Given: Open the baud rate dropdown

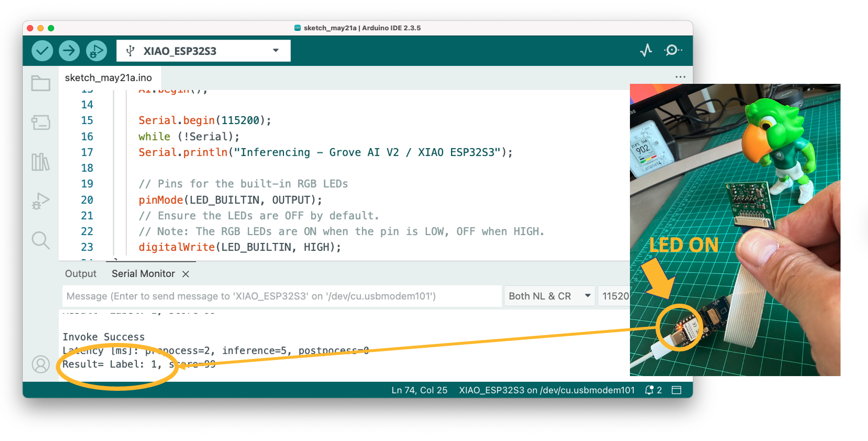Looking at the screenshot, I should pos(615,296).
